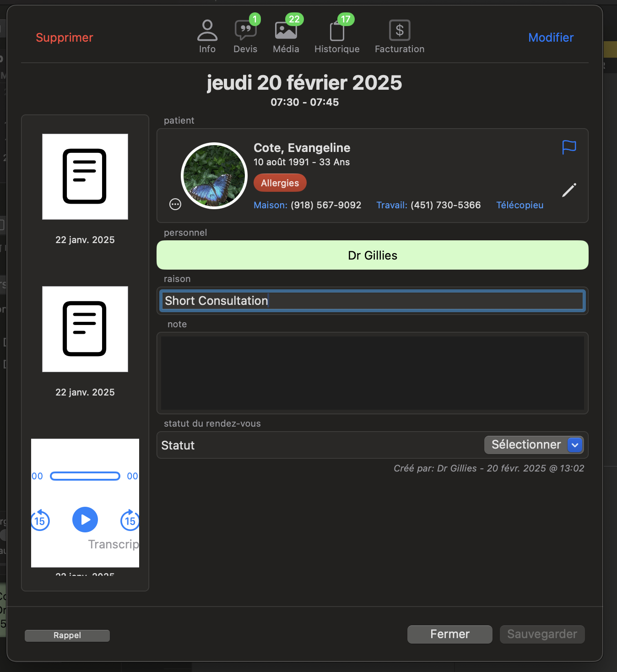Click the Modifier button
Image resolution: width=617 pixels, height=672 pixels.
pos(551,38)
